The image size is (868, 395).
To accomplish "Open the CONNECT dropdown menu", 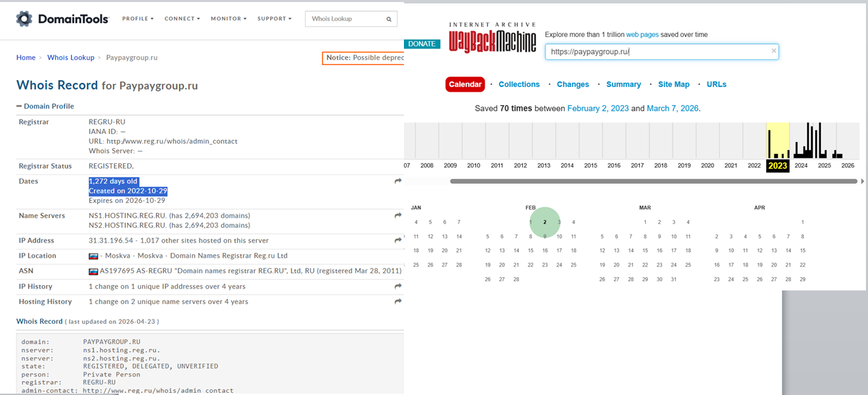I will pos(182,18).
